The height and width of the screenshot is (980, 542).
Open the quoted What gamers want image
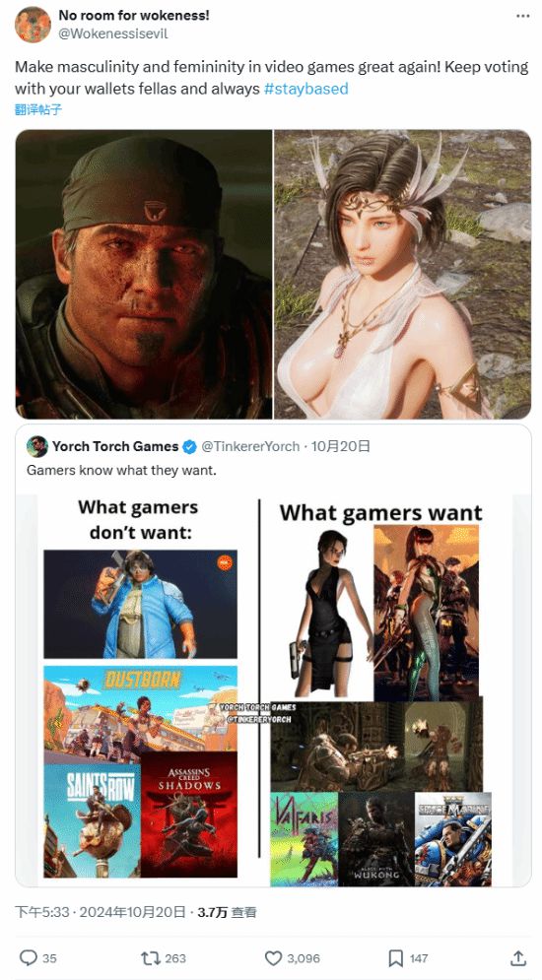click(273, 690)
